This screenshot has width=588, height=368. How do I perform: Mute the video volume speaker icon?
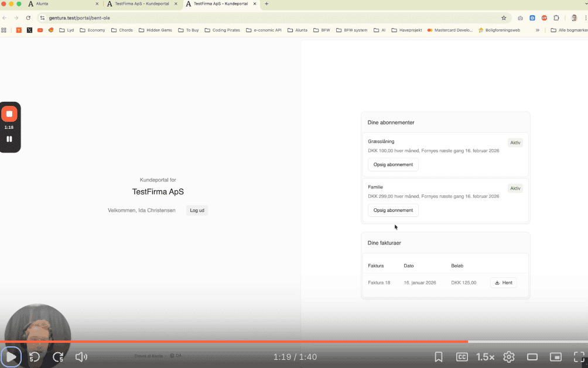point(81,357)
